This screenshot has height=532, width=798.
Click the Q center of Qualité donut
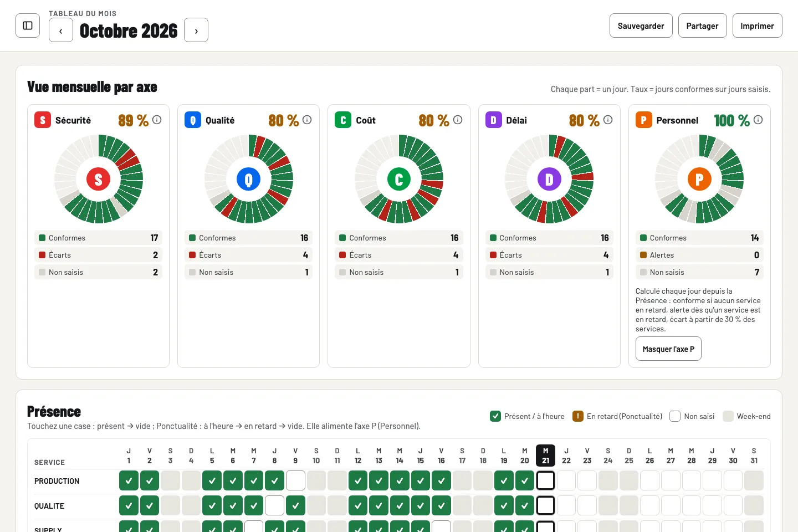(249, 179)
